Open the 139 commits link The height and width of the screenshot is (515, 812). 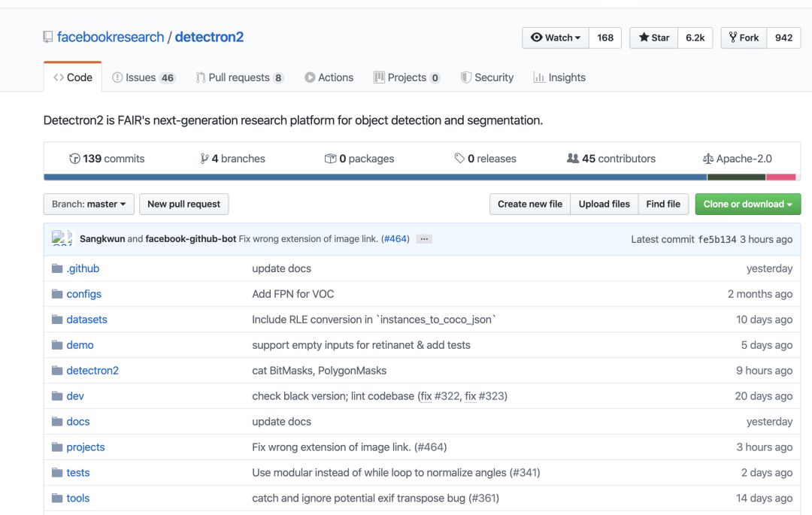pyautogui.click(x=108, y=159)
